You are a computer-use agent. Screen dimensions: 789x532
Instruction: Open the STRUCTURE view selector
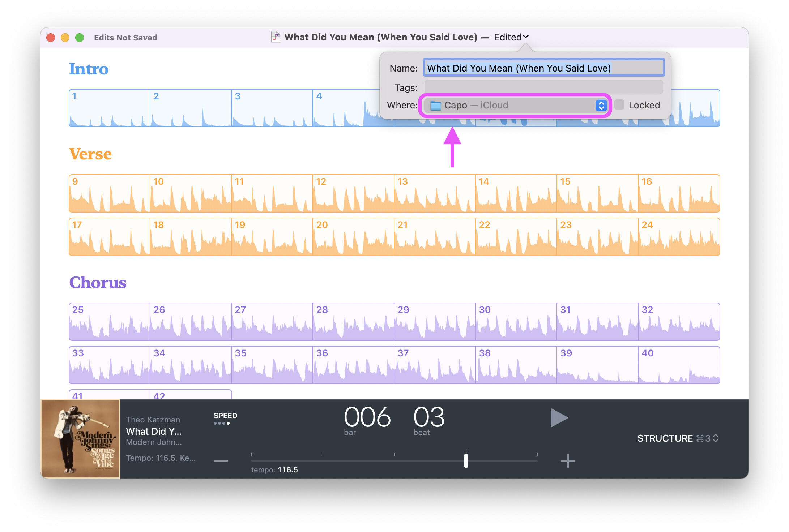(x=678, y=438)
